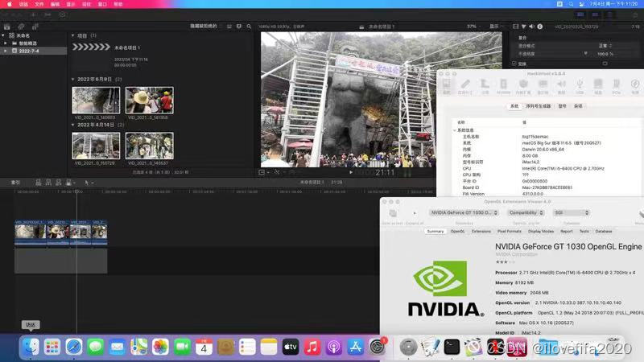Open FaceTime app in the Dock

[x=182, y=348]
